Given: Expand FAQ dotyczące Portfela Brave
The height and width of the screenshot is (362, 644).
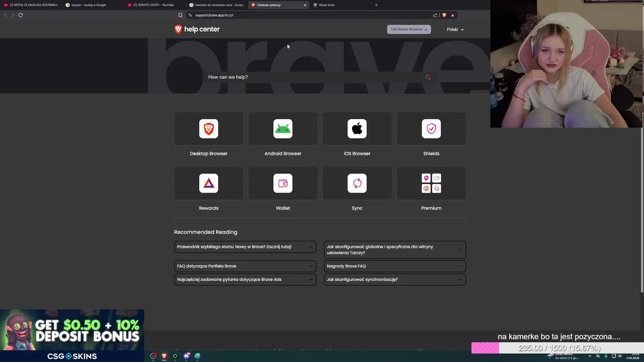Looking at the screenshot, I should [245, 266].
